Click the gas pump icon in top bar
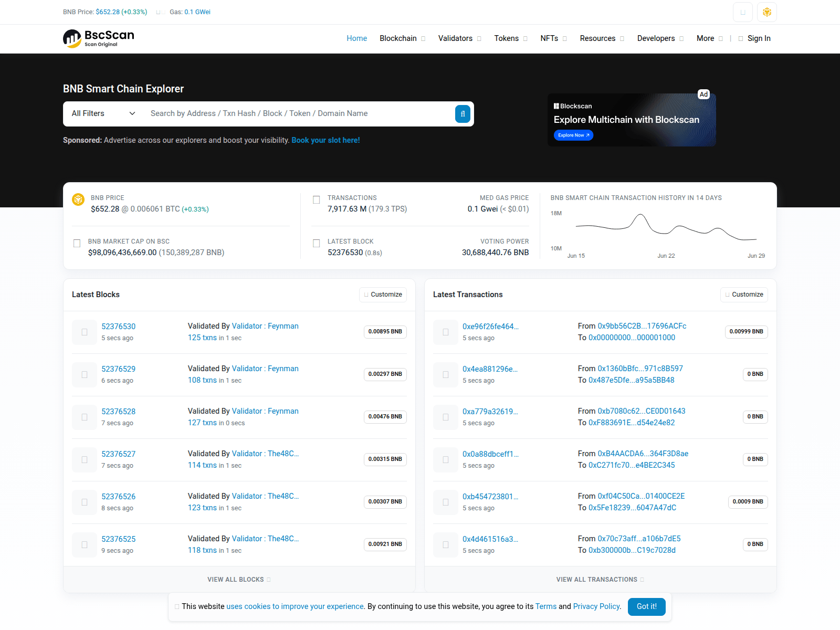 point(161,12)
